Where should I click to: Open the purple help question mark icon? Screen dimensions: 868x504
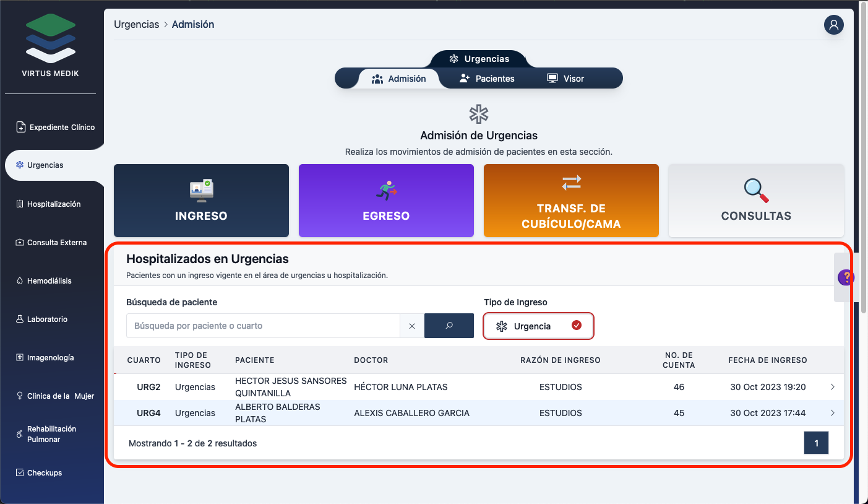[x=845, y=277]
